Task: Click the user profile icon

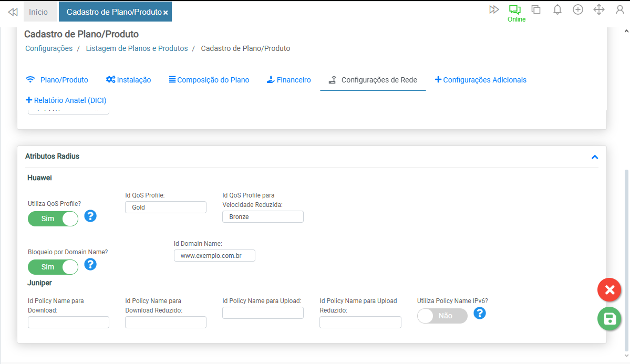Action: click(619, 10)
